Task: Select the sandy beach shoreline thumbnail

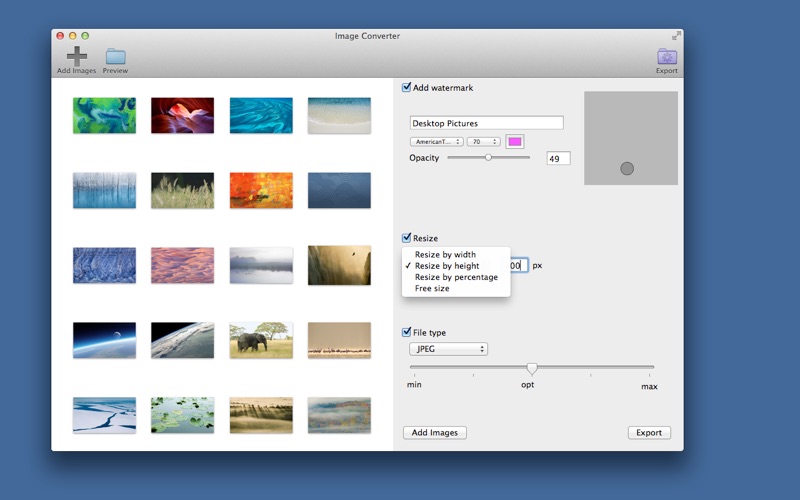Action: click(339, 116)
